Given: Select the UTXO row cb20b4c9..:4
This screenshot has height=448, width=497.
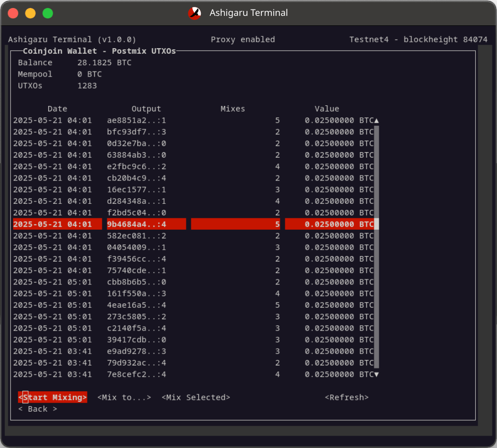Looking at the screenshot, I should click(x=194, y=178).
